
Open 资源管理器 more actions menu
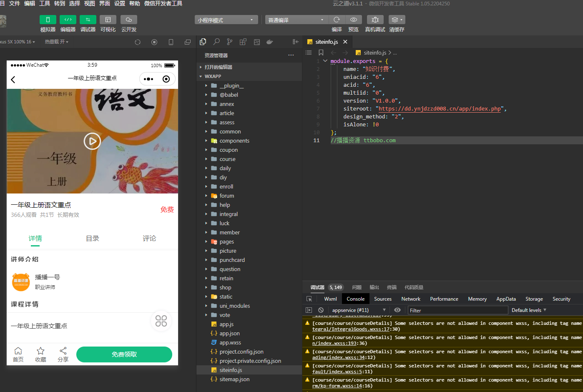point(291,55)
